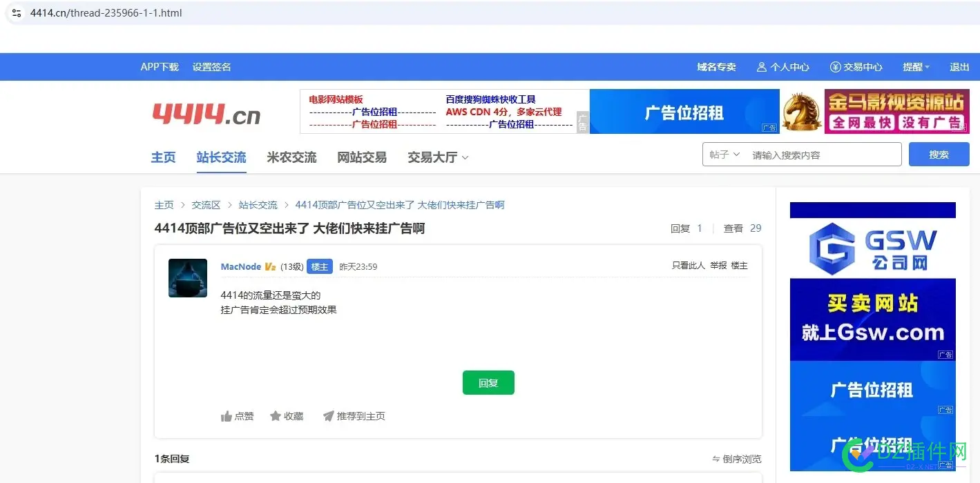Click the V2 level badge next to MacNode
Image resolution: width=980 pixels, height=483 pixels.
[269, 266]
